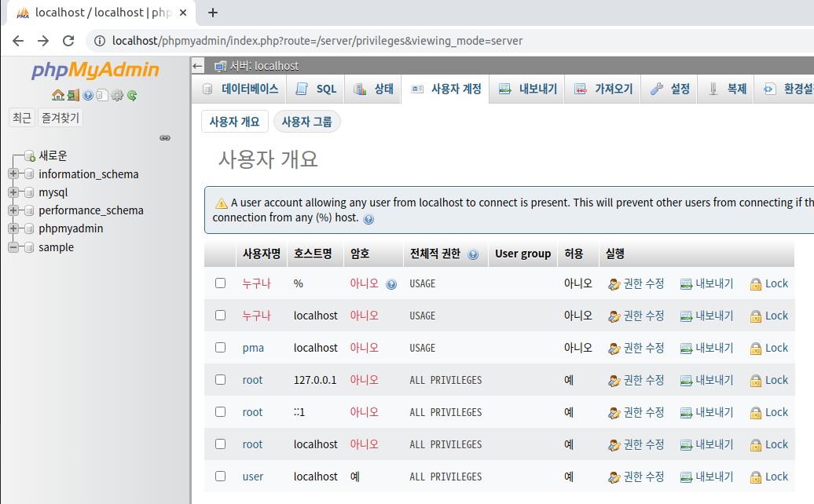Click the database icon next to mysql
814x504 pixels.
coord(29,192)
